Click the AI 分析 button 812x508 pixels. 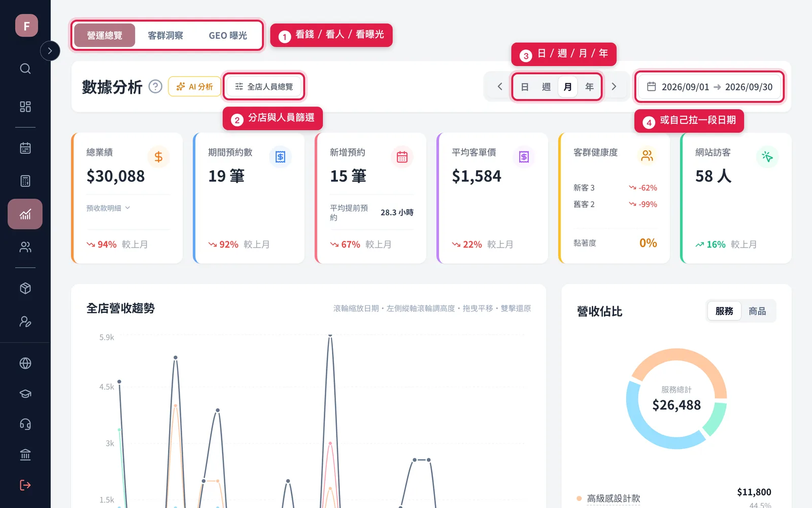(x=194, y=86)
